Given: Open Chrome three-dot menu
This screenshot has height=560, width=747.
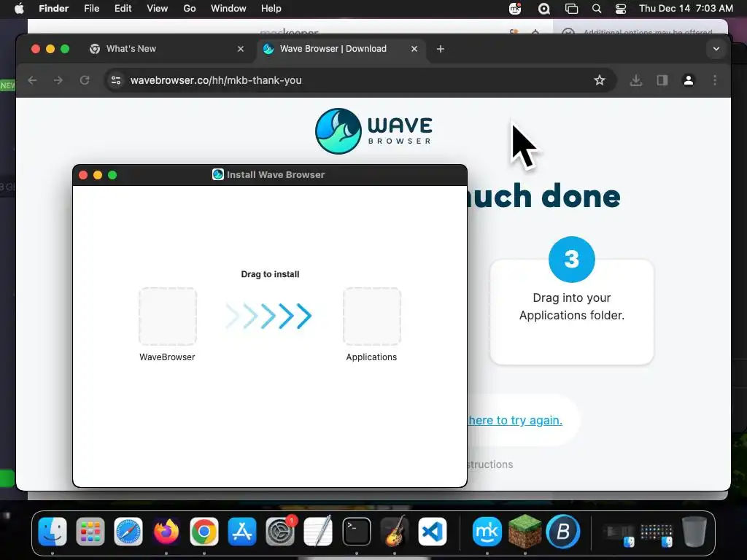Looking at the screenshot, I should click(x=715, y=80).
